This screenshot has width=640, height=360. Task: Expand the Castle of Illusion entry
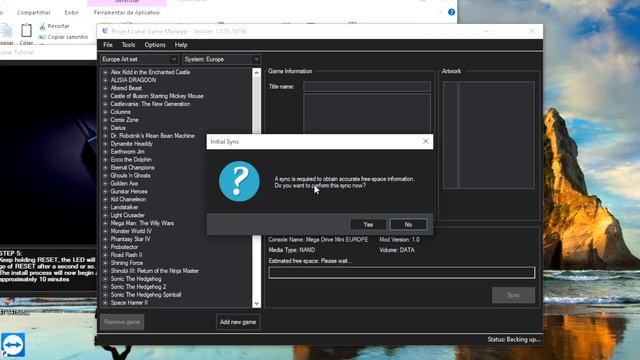(x=105, y=96)
